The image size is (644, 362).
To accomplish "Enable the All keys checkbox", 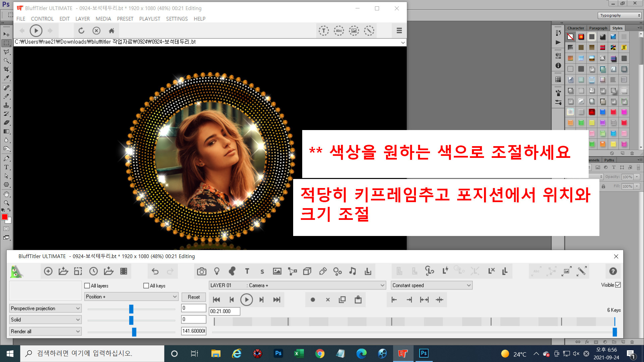I will pos(146,286).
